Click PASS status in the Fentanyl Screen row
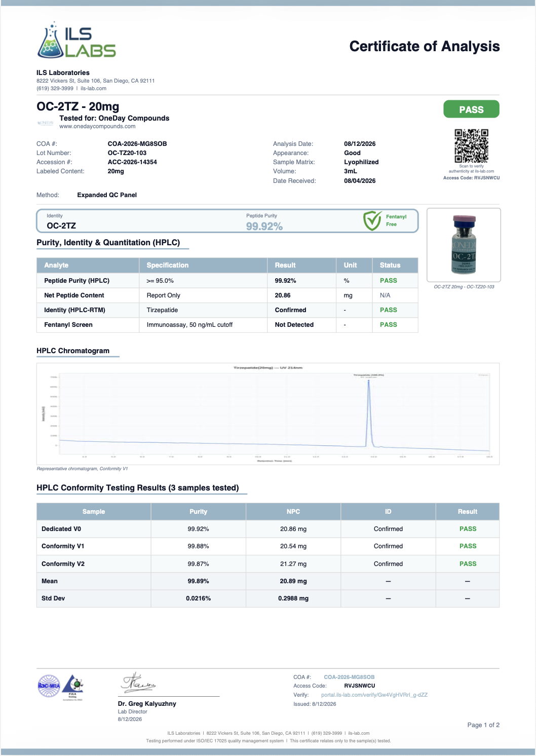536x756 pixels. (389, 325)
